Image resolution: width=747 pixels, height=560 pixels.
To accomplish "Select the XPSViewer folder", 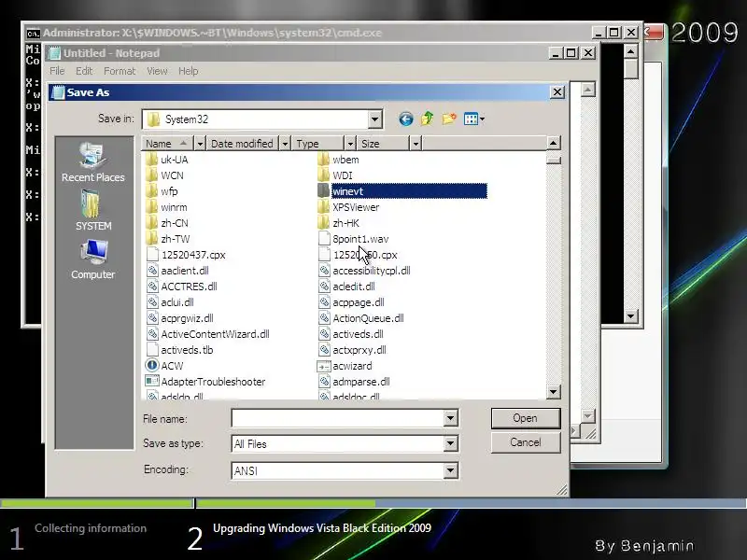I will [348, 207].
